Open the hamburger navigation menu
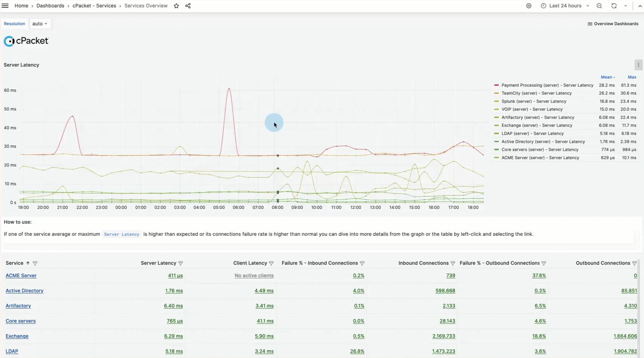644x358 pixels. [x=5, y=6]
